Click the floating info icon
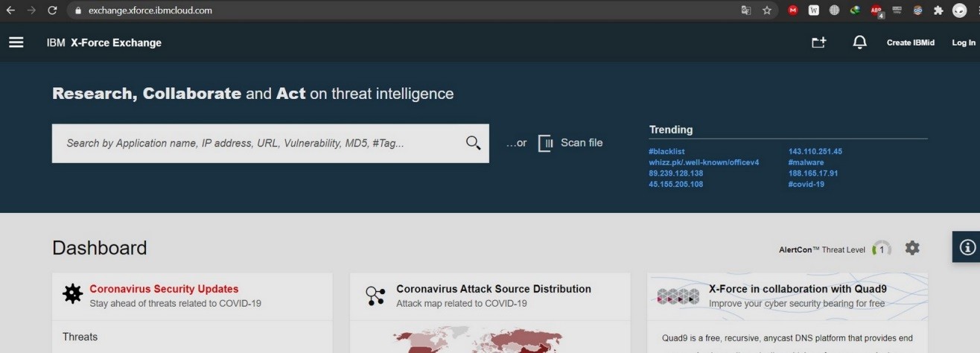 tap(967, 247)
